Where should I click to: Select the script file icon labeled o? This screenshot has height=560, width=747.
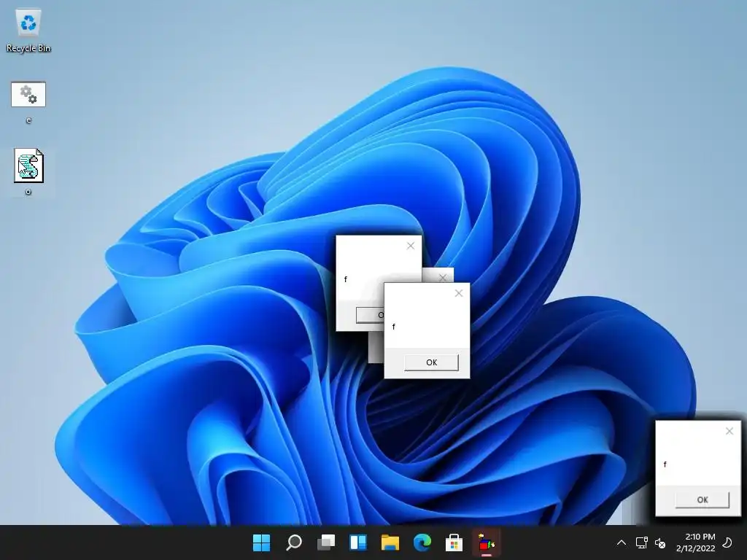point(28,172)
